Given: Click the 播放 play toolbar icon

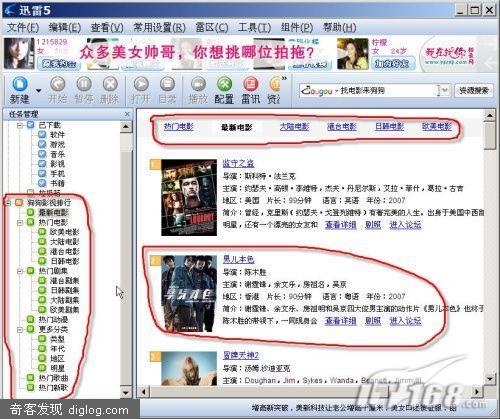Looking at the screenshot, I should 198,84.
